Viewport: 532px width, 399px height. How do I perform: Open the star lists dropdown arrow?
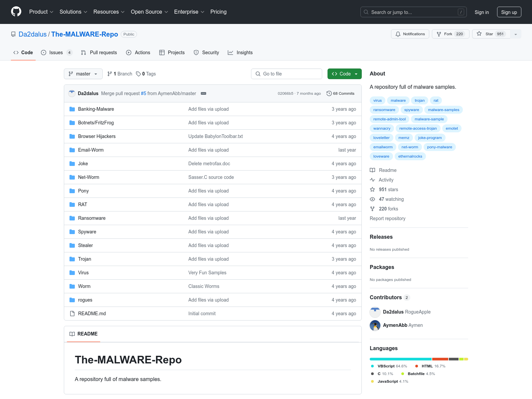[516, 34]
